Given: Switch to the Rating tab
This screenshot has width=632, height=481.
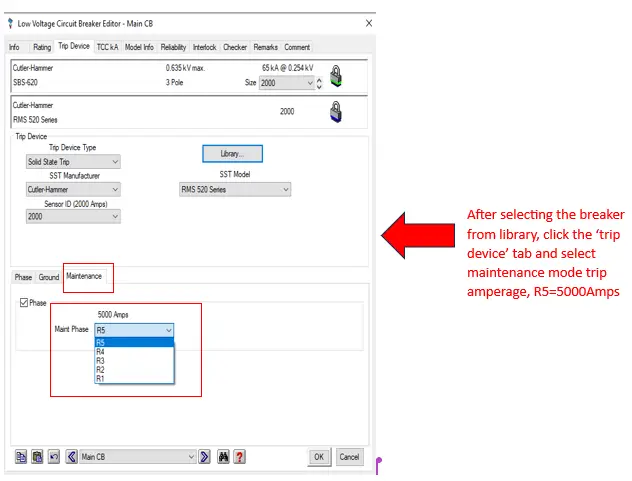Looking at the screenshot, I should click(x=42, y=47).
